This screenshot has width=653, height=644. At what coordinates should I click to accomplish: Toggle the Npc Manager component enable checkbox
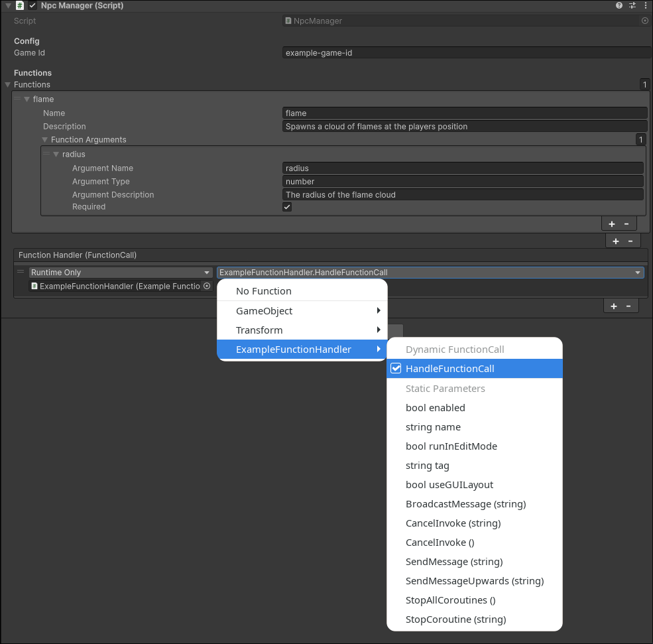(x=32, y=5)
